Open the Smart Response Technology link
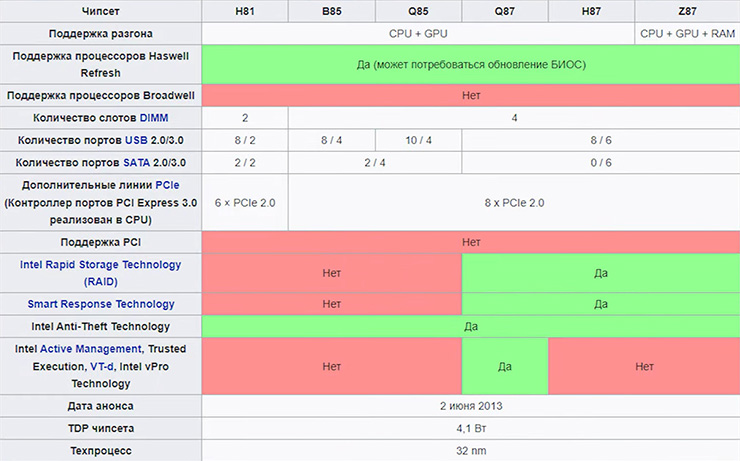 [101, 304]
